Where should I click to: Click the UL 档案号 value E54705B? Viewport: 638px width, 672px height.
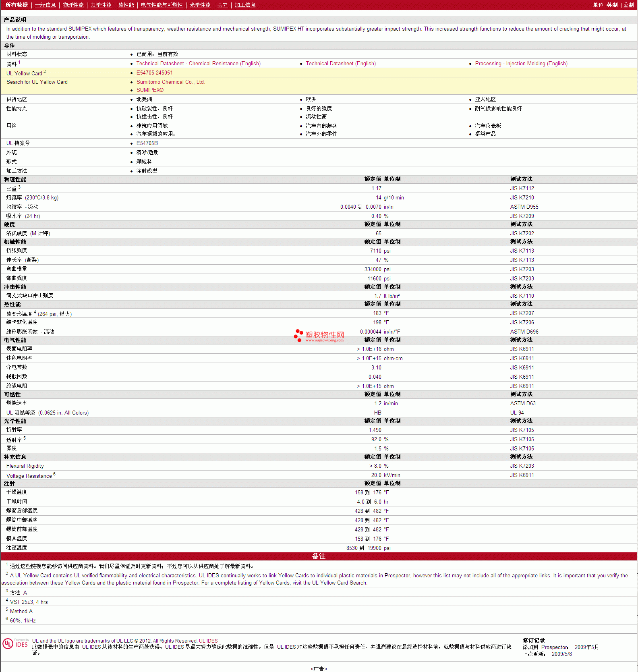pos(147,143)
